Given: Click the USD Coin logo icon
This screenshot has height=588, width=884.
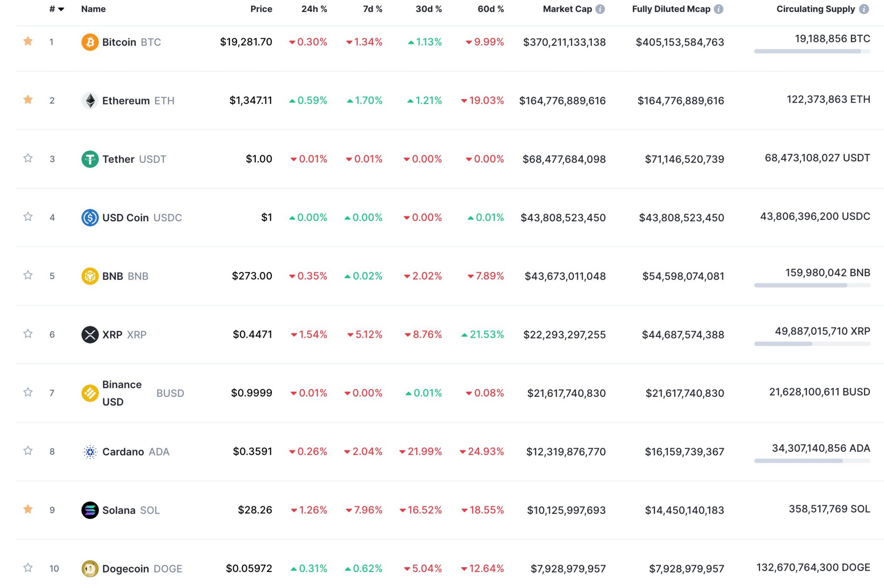Looking at the screenshot, I should point(90,217).
